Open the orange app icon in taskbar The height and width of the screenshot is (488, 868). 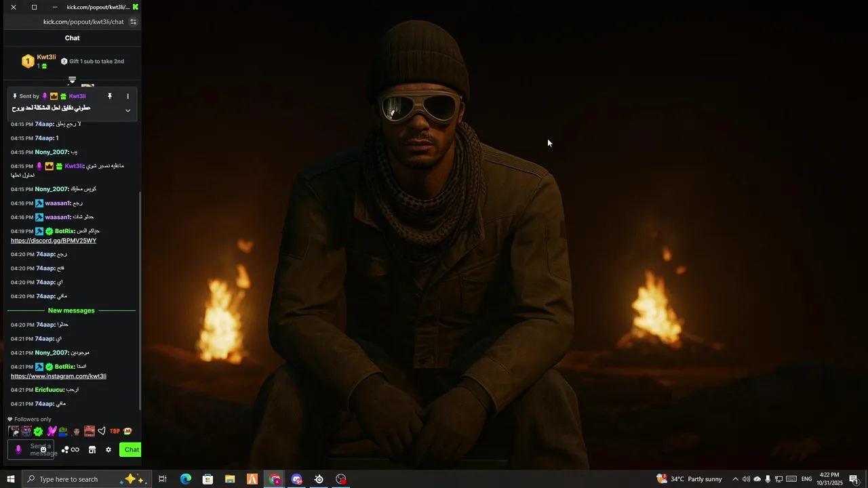(252, 479)
